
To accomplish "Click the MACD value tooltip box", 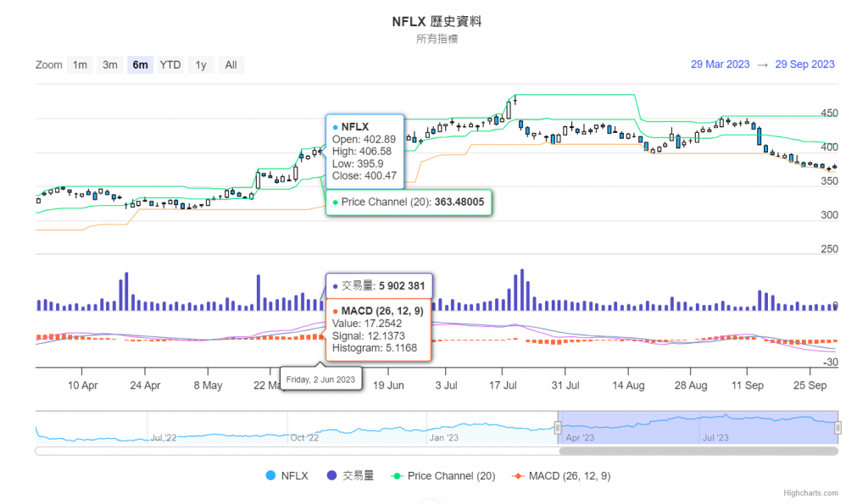I will click(x=378, y=330).
